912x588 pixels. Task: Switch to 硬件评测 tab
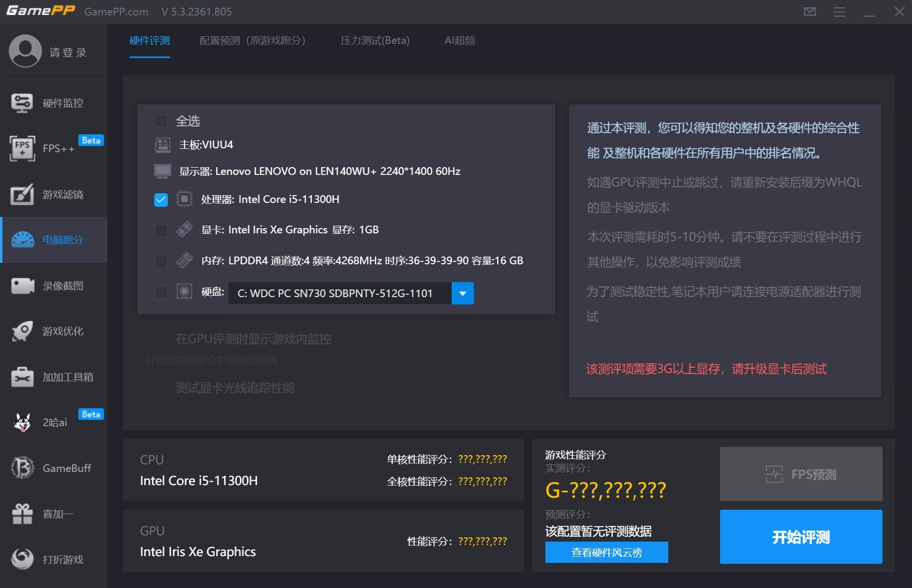tap(149, 41)
